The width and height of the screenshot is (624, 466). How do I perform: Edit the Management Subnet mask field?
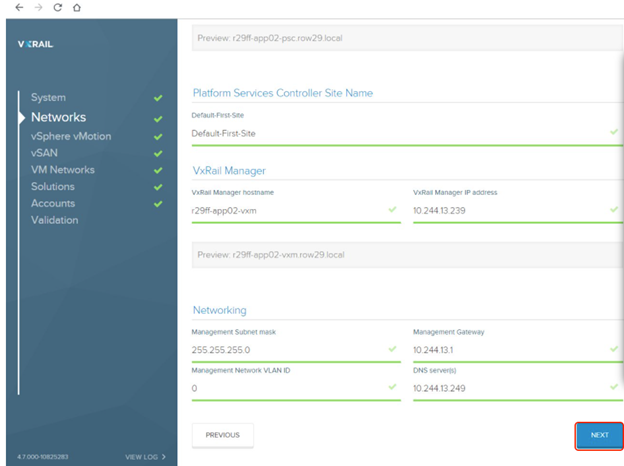pos(296,350)
